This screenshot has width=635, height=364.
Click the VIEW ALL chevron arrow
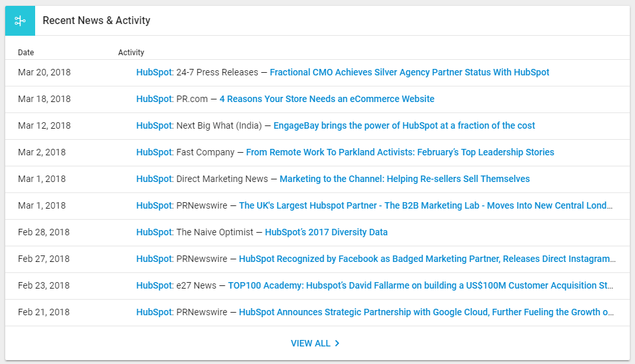pyautogui.click(x=337, y=343)
